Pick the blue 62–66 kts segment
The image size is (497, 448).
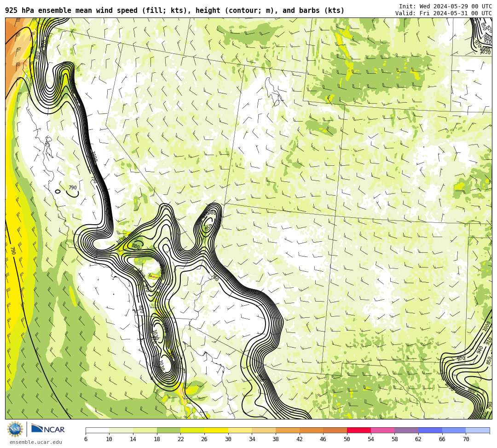pyautogui.click(x=430, y=430)
